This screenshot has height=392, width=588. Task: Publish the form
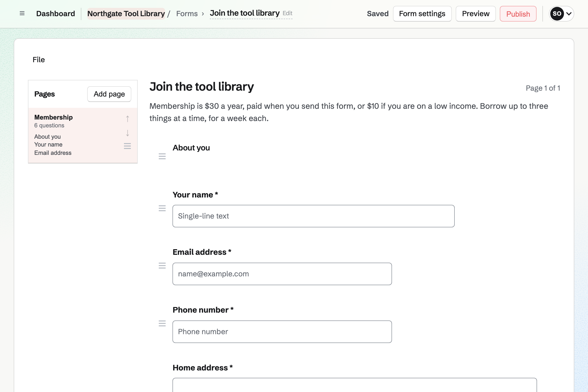click(518, 14)
